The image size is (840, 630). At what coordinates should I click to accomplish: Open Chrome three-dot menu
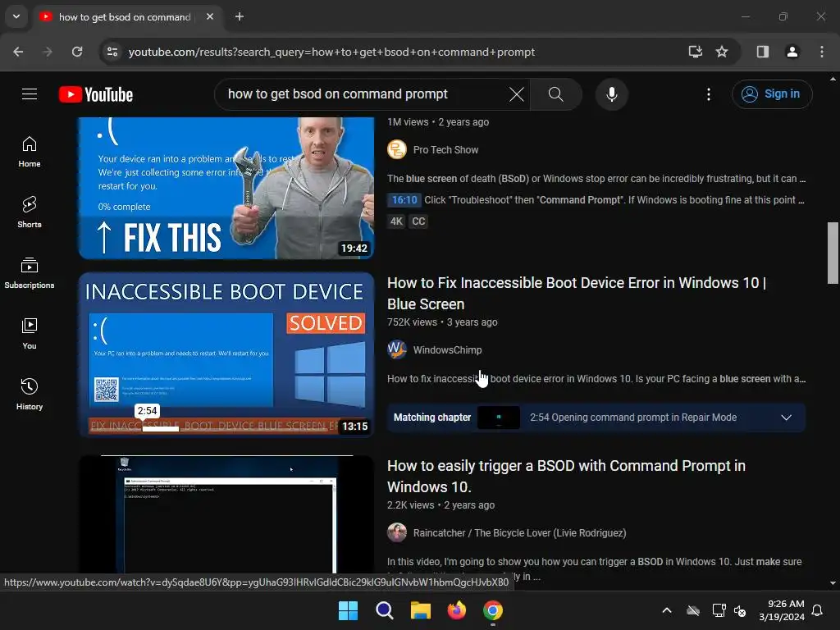pos(821,52)
